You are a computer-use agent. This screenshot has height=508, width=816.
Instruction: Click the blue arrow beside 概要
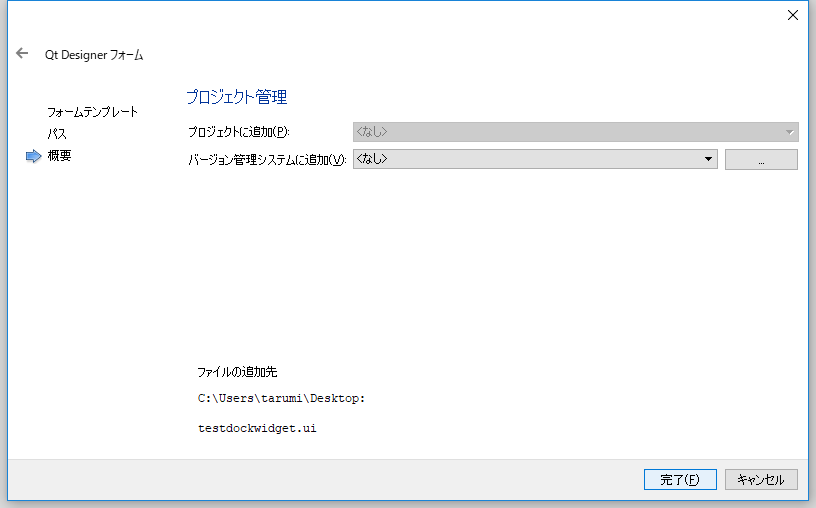(x=33, y=156)
